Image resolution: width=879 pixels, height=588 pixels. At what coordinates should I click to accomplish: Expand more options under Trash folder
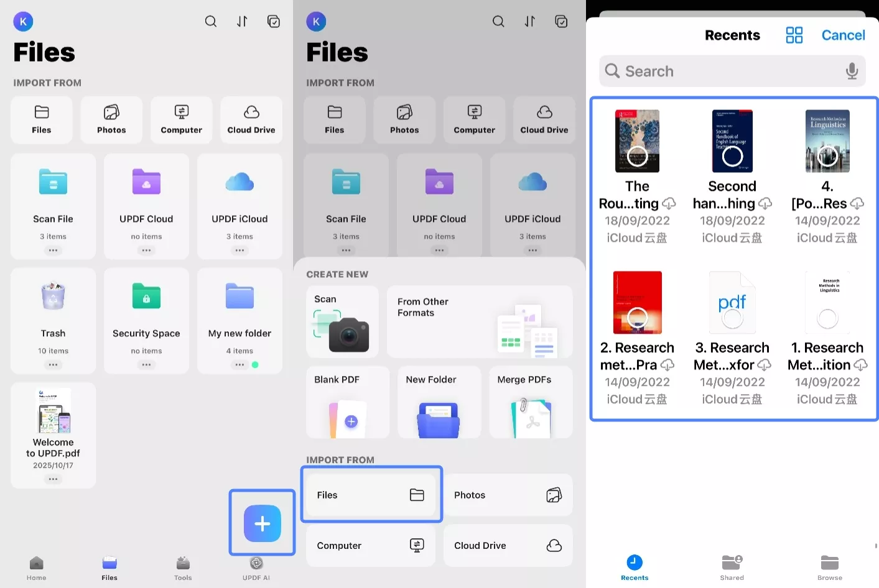(x=53, y=365)
